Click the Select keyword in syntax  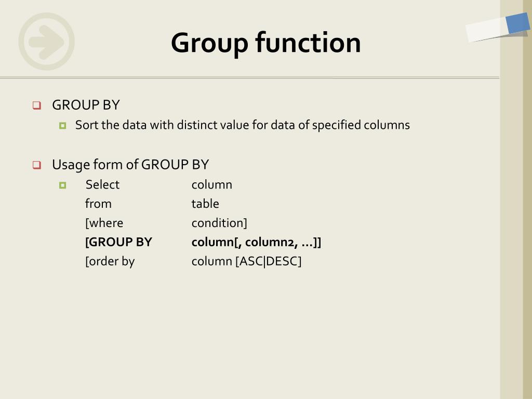click(x=102, y=184)
